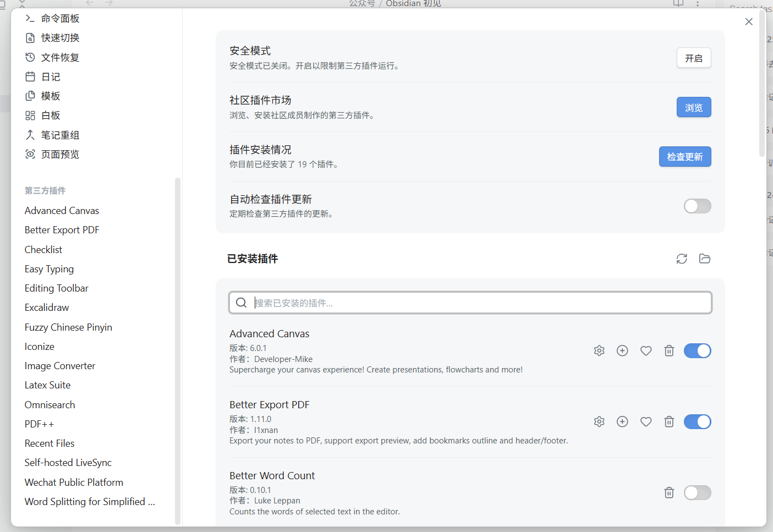Click the 第三方插件 section label
The width and height of the screenshot is (773, 532).
coord(45,190)
